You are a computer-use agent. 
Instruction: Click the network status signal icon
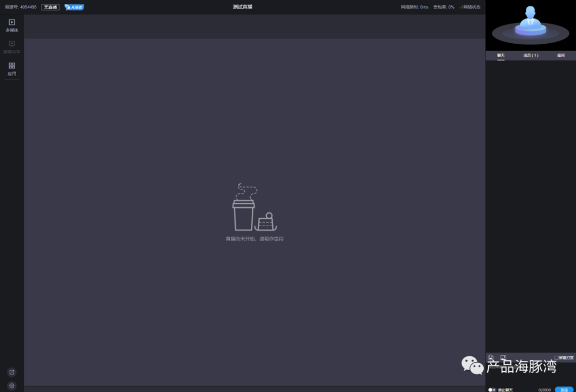pos(461,7)
